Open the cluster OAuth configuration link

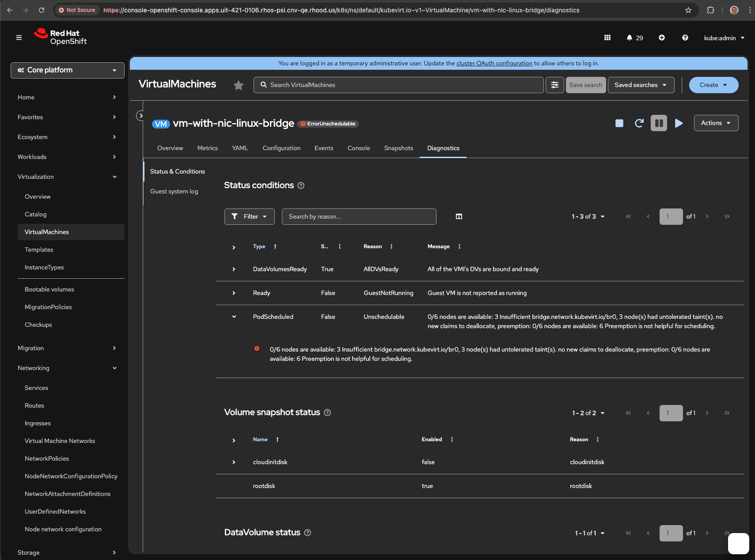tap(494, 64)
